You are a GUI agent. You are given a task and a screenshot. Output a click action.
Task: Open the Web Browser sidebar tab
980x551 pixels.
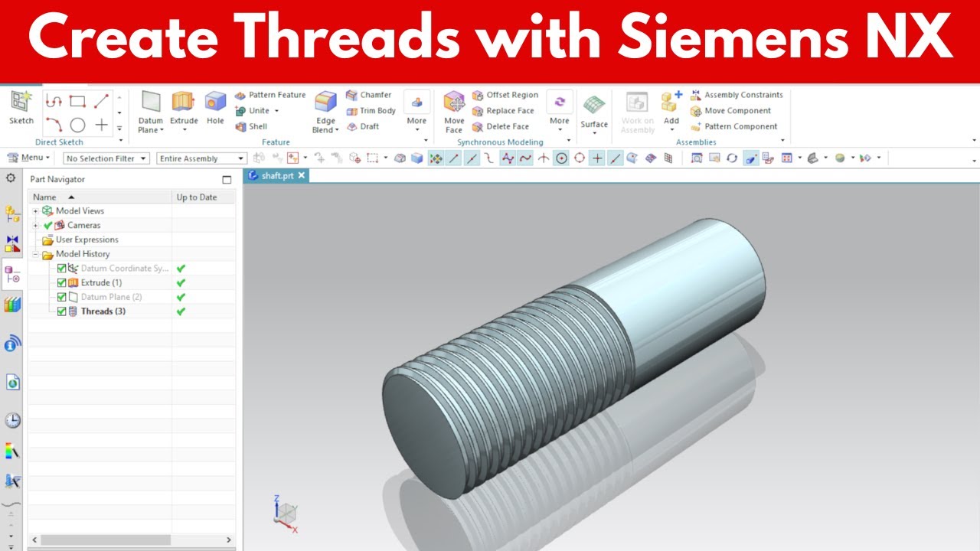[12, 382]
